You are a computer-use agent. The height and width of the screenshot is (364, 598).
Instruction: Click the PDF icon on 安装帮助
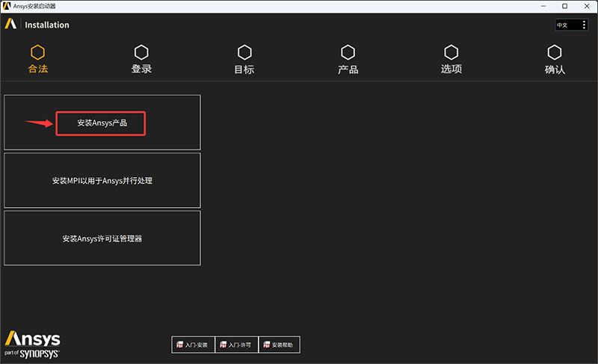coord(267,345)
